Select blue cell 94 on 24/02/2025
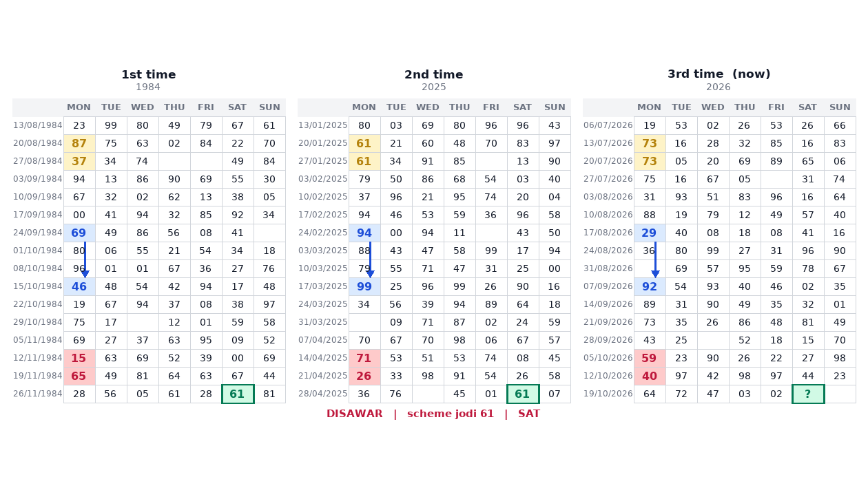868x488 pixels. (364, 233)
